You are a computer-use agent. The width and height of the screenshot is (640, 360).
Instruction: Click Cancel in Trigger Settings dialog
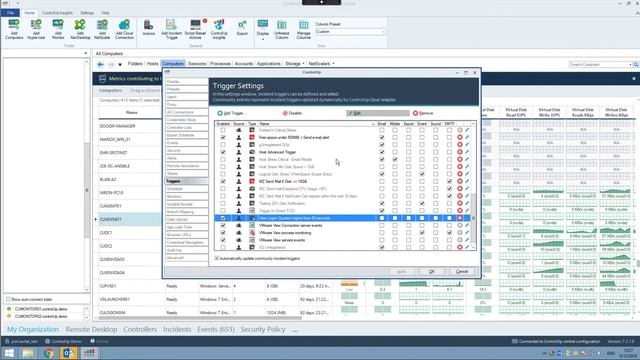tap(462, 271)
